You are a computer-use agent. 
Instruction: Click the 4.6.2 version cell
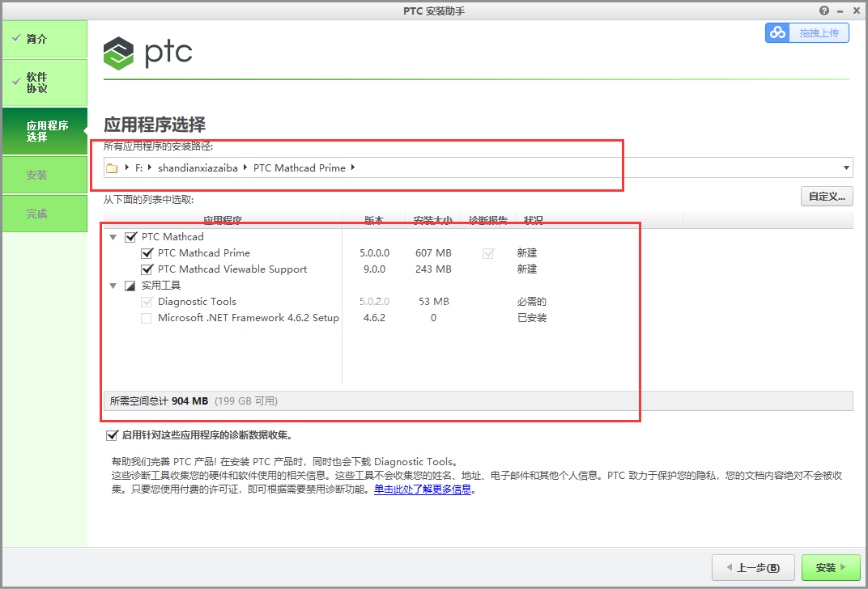[x=375, y=318]
